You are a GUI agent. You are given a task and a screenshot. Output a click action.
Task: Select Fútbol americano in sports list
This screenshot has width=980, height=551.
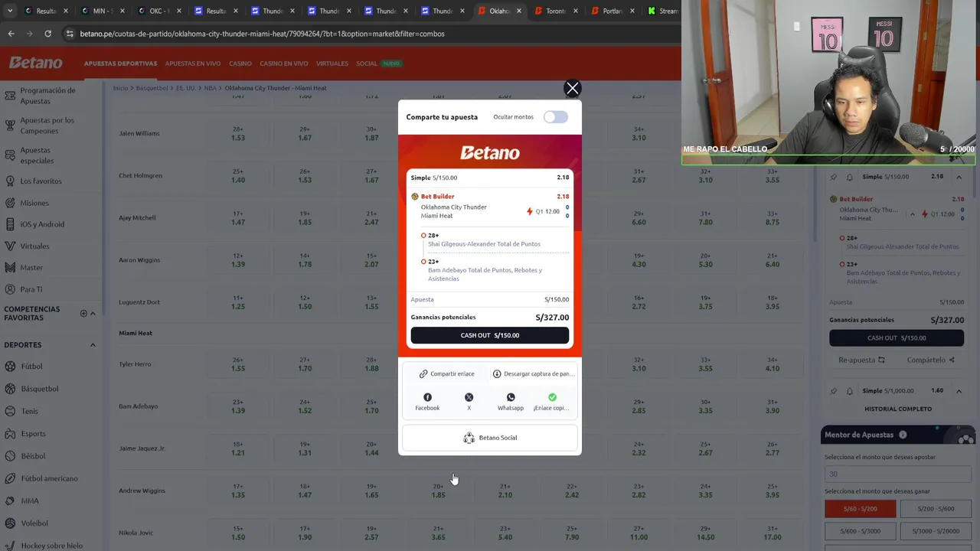point(49,478)
